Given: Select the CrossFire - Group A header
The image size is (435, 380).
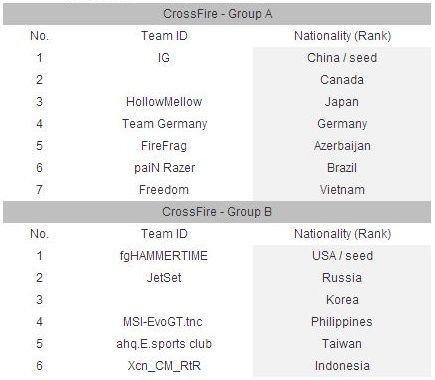Looking at the screenshot, I should pos(217,14).
